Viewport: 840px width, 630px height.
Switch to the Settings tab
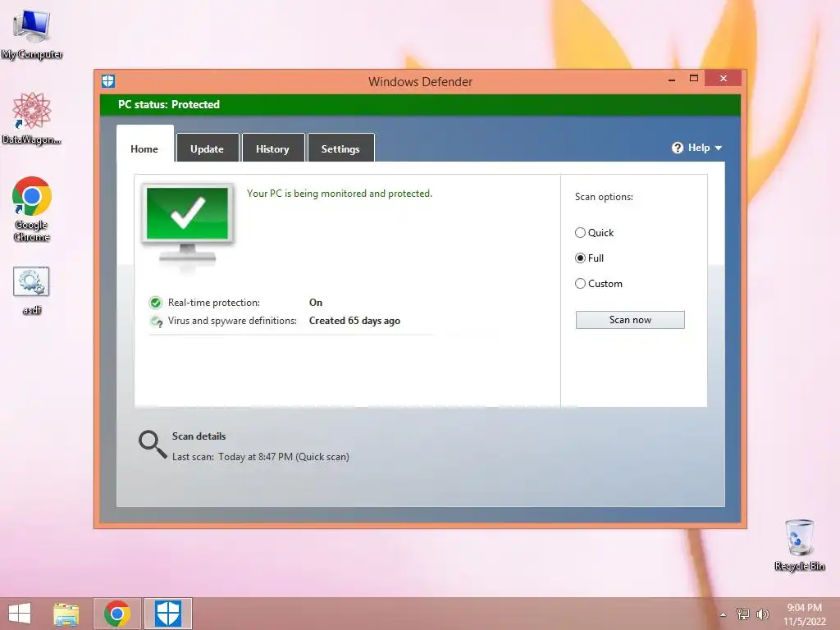pos(340,149)
